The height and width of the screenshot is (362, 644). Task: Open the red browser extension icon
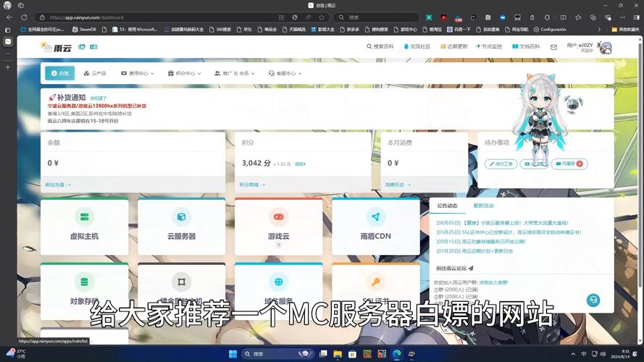pos(443,17)
